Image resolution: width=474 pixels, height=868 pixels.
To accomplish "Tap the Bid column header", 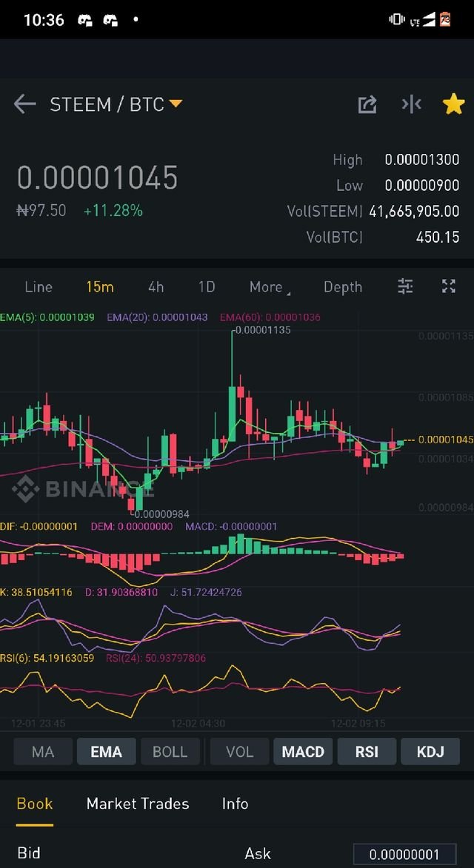I will tap(29, 853).
